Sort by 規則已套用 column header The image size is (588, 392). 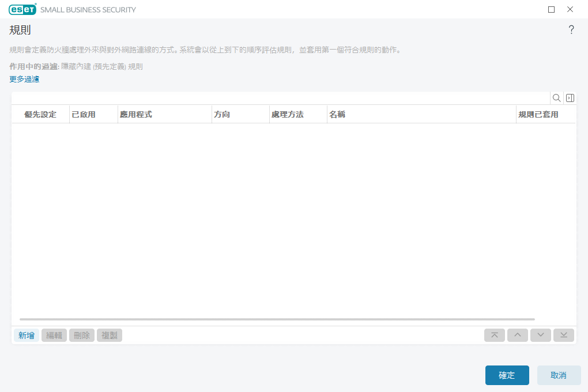coord(545,114)
